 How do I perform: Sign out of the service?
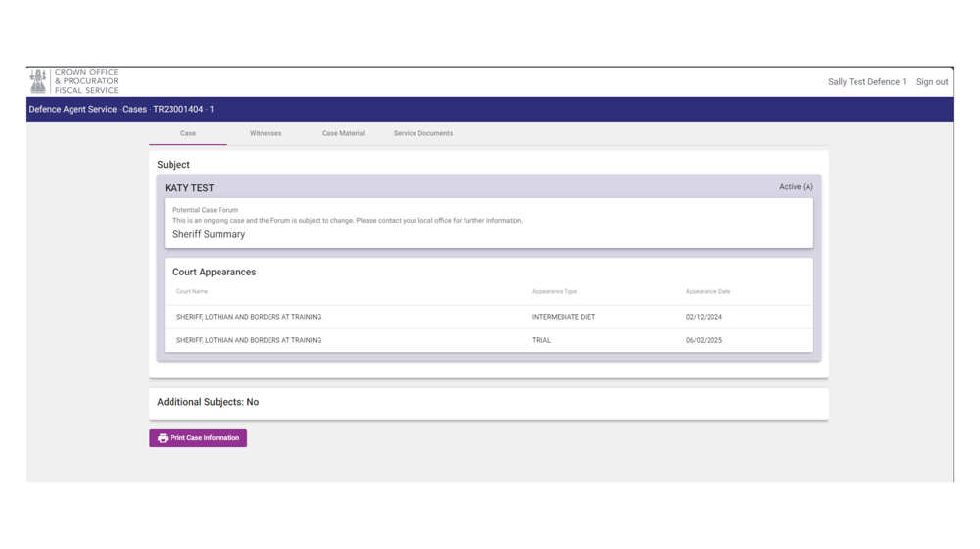point(931,82)
